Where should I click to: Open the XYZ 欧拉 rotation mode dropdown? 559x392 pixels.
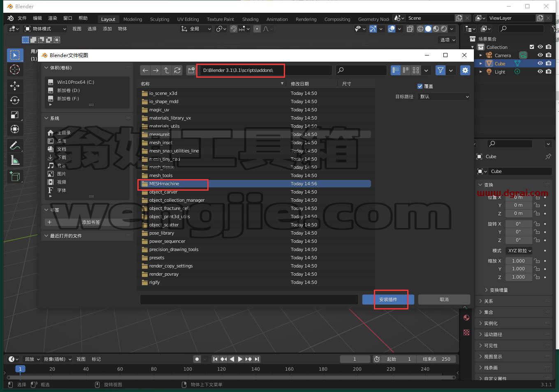[x=520, y=251]
